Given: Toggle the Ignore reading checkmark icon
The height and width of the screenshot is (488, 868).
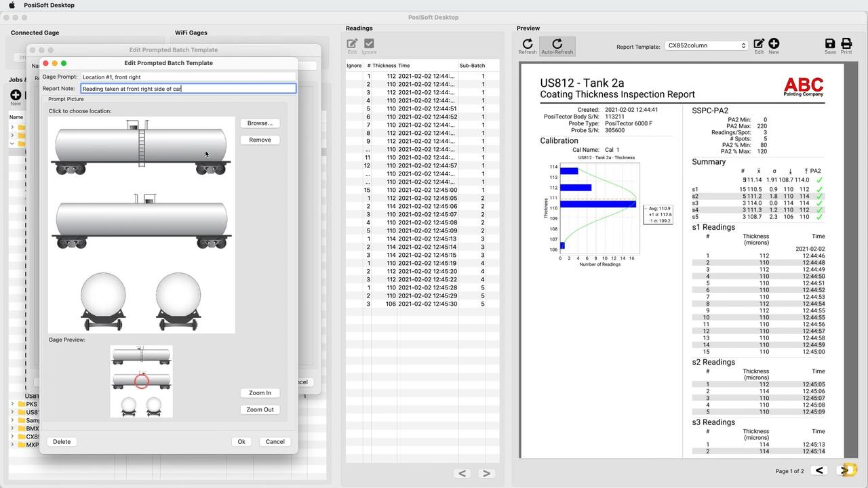Looking at the screenshot, I should point(369,45).
